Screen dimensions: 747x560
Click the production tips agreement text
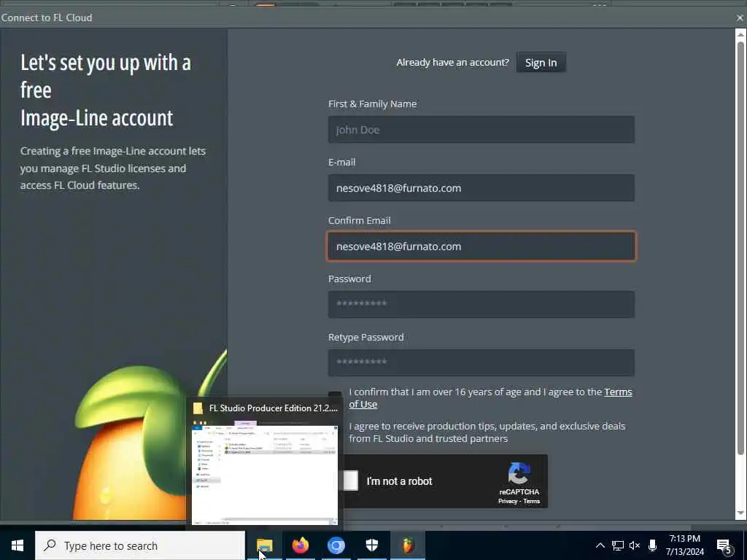click(x=487, y=432)
